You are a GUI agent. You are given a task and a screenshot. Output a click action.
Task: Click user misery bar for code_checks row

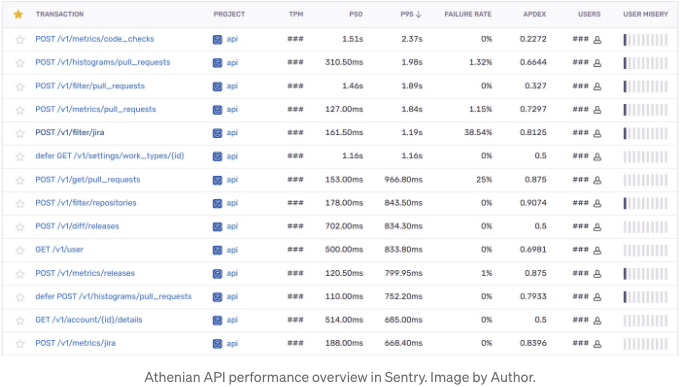[645, 40]
